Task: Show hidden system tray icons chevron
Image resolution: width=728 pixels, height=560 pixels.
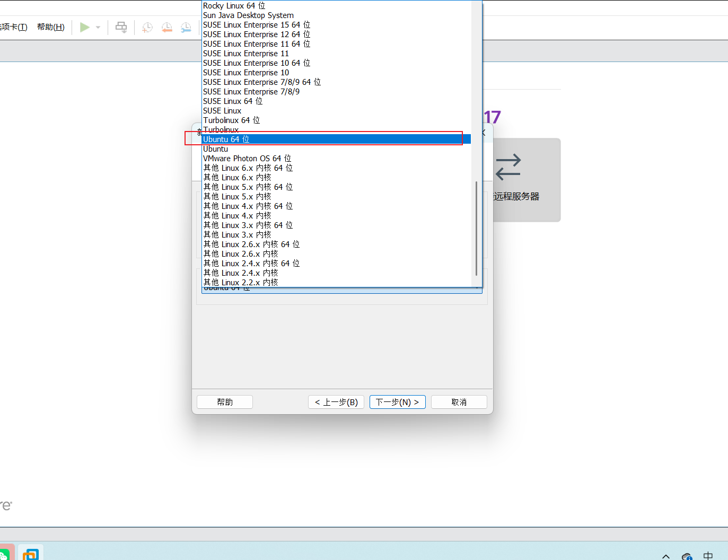Action: pyautogui.click(x=666, y=556)
